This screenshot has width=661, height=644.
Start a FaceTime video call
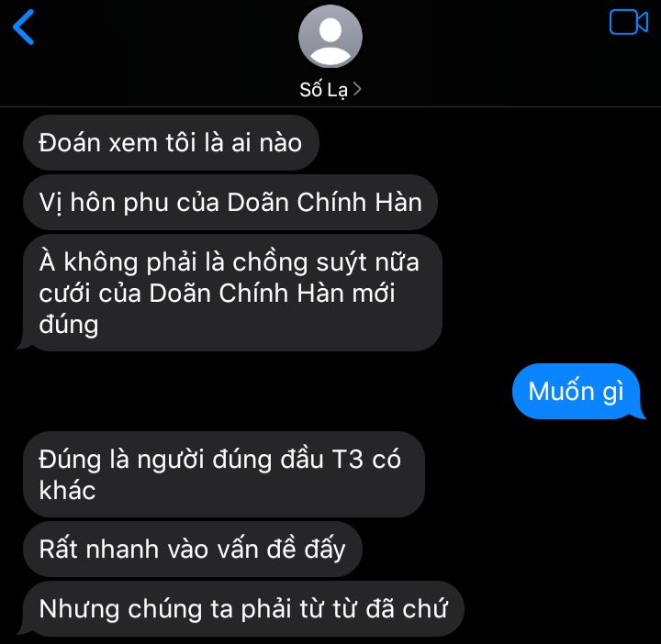tap(629, 22)
